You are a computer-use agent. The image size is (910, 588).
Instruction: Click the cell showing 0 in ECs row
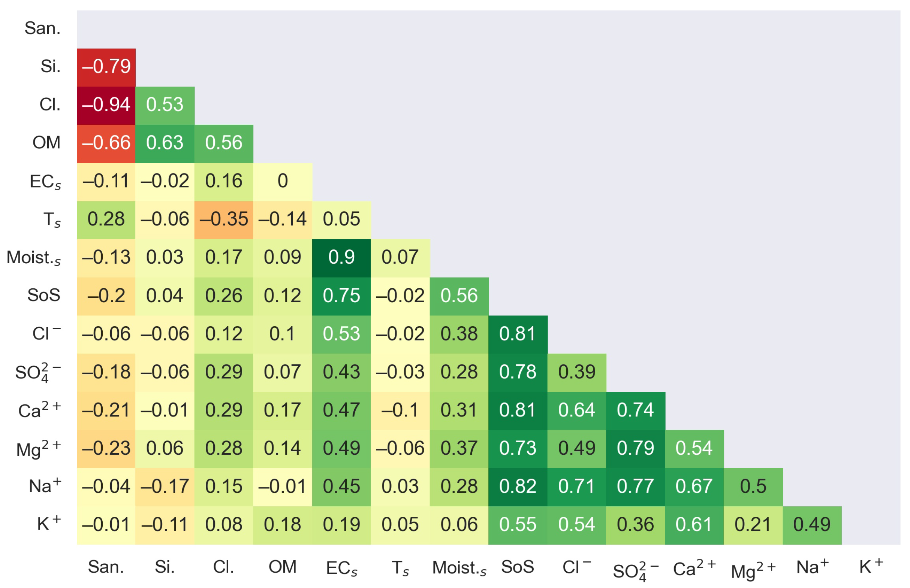point(282,182)
